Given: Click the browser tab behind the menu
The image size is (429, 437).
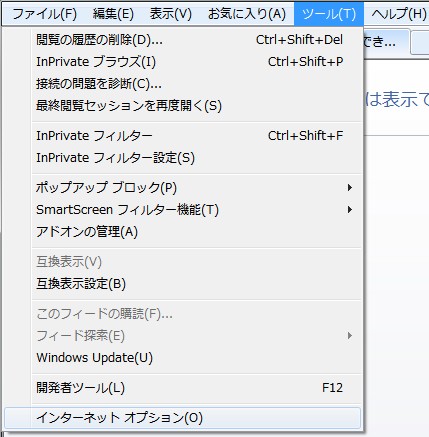Looking at the screenshot, I should point(385,43).
